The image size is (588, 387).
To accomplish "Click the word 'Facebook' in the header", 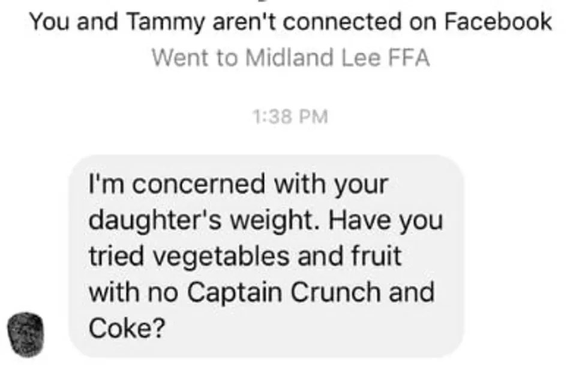I will (498, 22).
